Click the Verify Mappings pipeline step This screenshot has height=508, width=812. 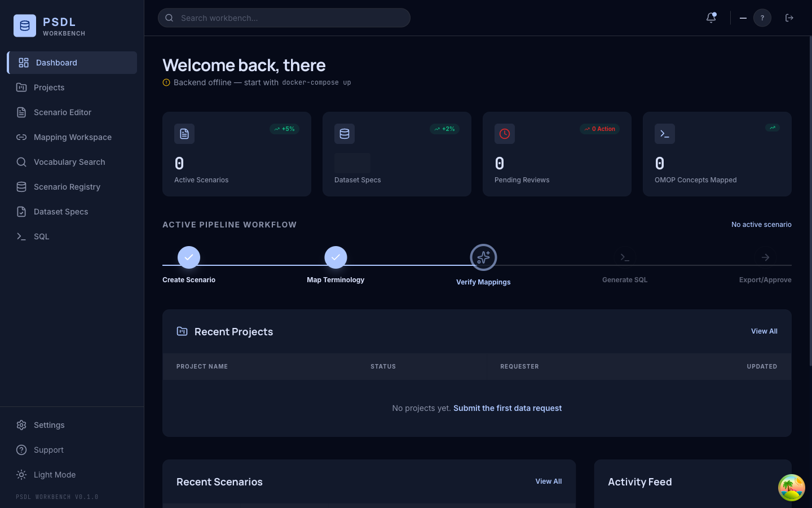[483, 257]
